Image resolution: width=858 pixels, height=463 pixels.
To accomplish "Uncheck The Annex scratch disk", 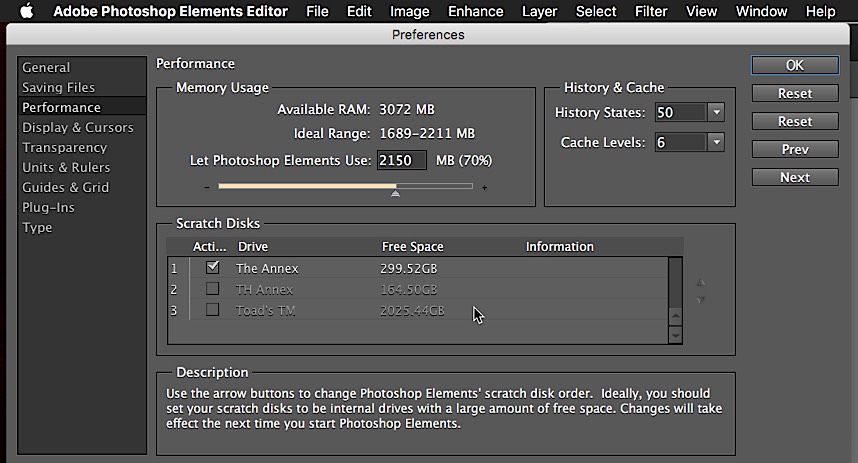I will [x=212, y=268].
